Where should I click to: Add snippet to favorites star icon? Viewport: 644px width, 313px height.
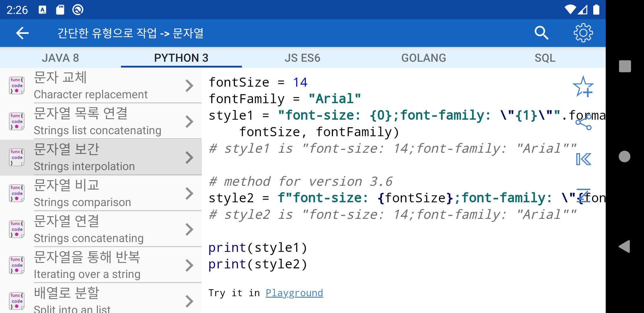(x=583, y=87)
